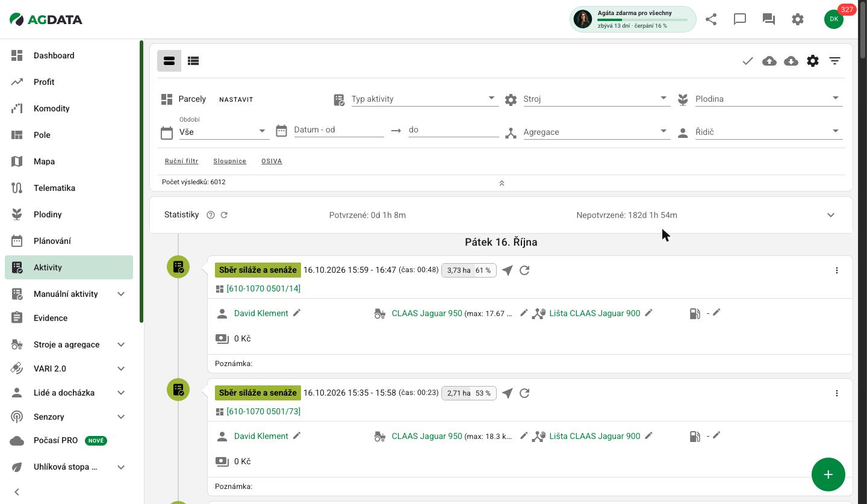Open the Agregace dropdown

tap(597, 131)
